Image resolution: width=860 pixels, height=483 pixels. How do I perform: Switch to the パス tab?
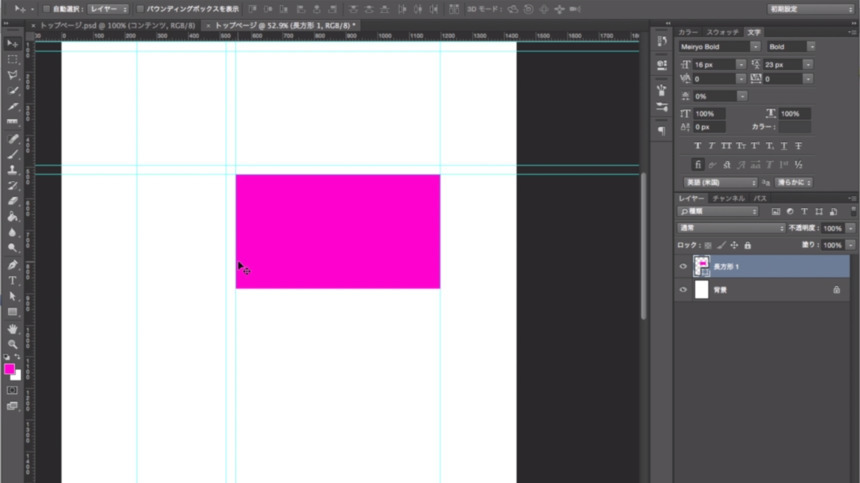tap(760, 198)
